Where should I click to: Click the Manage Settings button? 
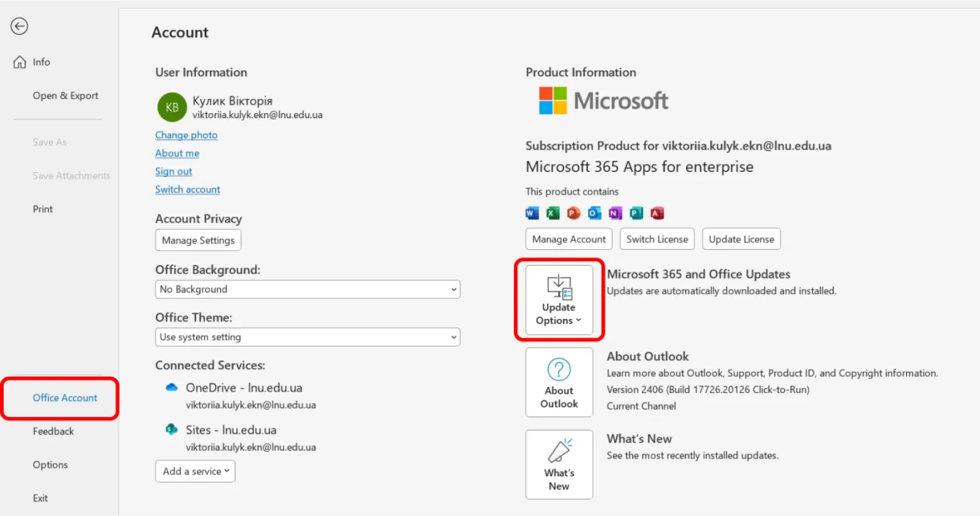pos(198,240)
